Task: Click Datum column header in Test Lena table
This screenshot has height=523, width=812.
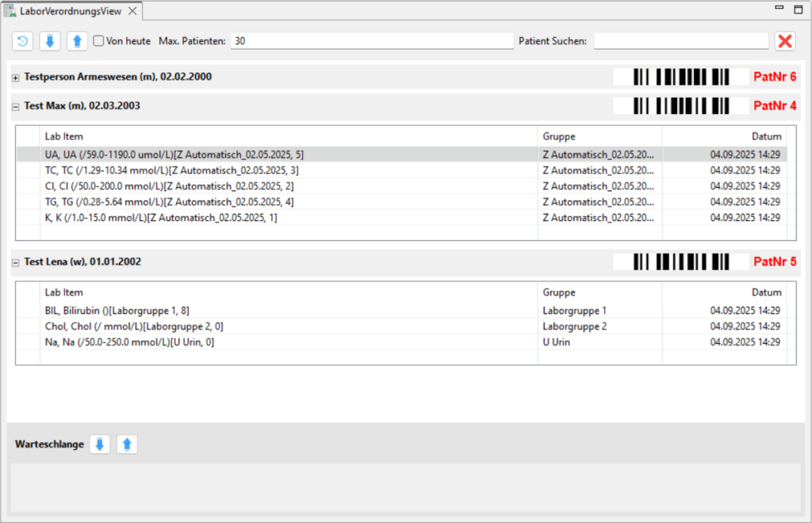Action: pyautogui.click(x=766, y=292)
